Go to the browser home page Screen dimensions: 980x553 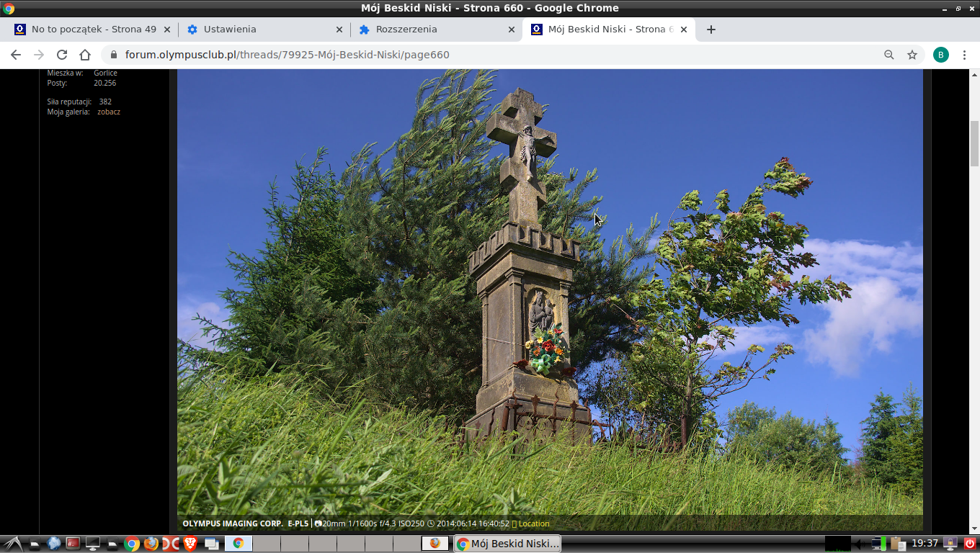tap(85, 55)
